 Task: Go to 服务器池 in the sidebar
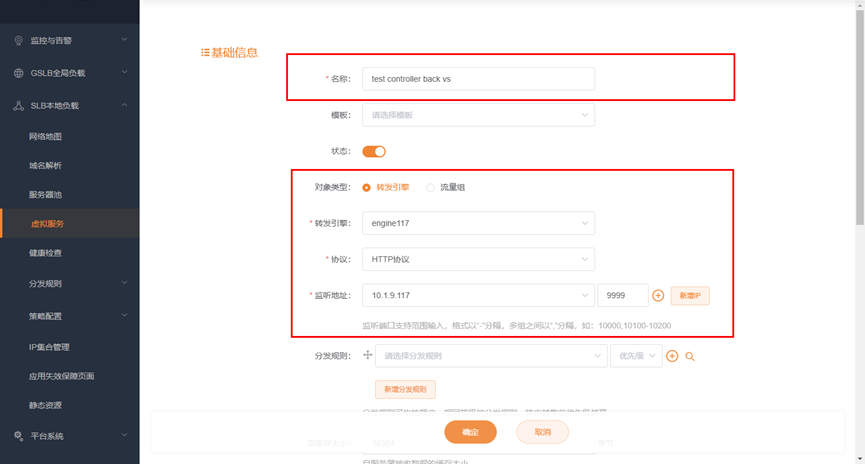point(46,194)
